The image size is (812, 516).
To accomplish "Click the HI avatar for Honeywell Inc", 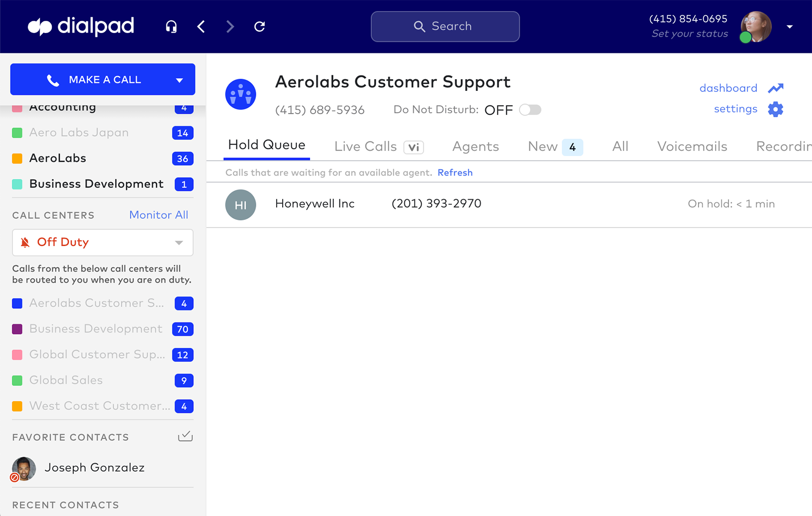I will (241, 205).
